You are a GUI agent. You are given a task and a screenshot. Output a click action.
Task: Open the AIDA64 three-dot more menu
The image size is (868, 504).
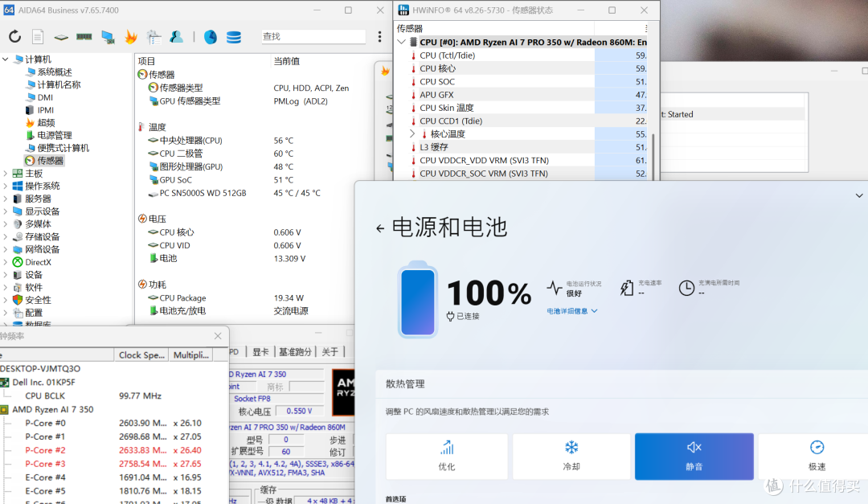pos(379,36)
